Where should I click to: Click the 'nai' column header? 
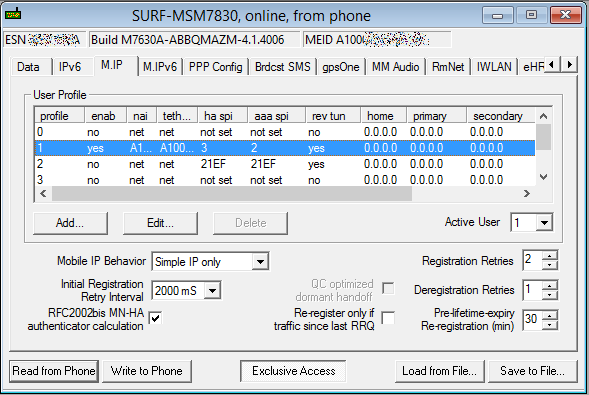pos(141,116)
